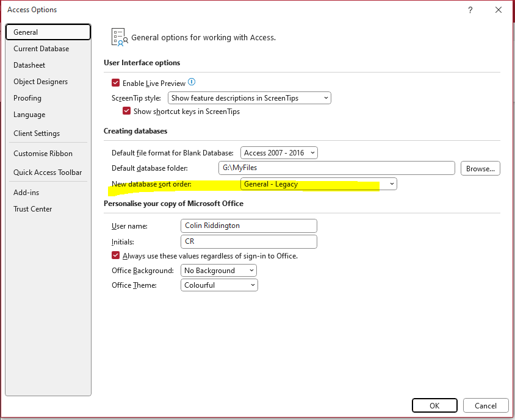515x420 pixels.
Task: Click the Default database folder field
Action: 337,168
